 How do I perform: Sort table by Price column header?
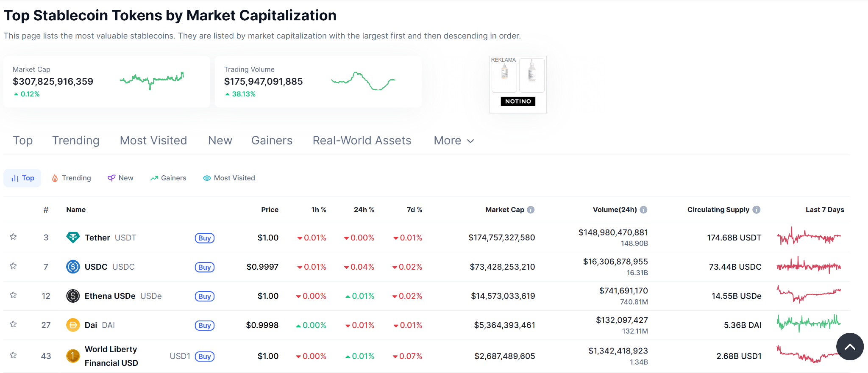point(270,210)
